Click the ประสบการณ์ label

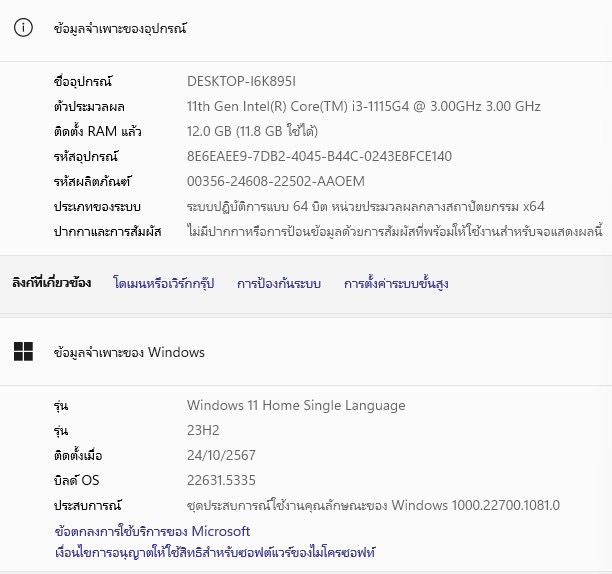(88, 505)
